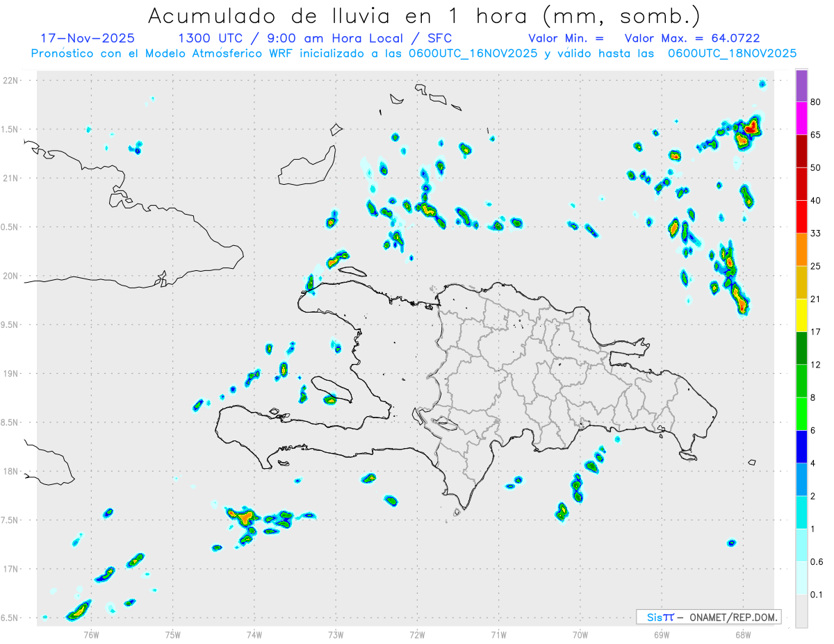Image resolution: width=834 pixels, height=644 pixels.
Task: Select the '69W' longitude label
Action: (x=661, y=634)
